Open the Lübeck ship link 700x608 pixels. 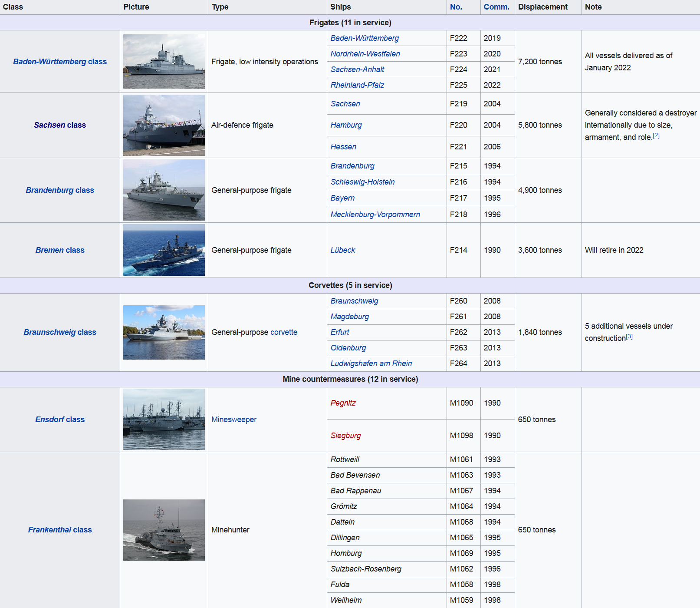343,250
